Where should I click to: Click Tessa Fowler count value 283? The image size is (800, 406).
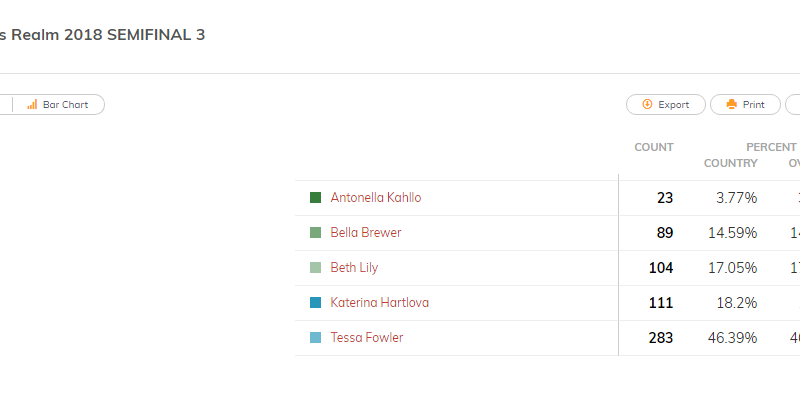coord(661,338)
